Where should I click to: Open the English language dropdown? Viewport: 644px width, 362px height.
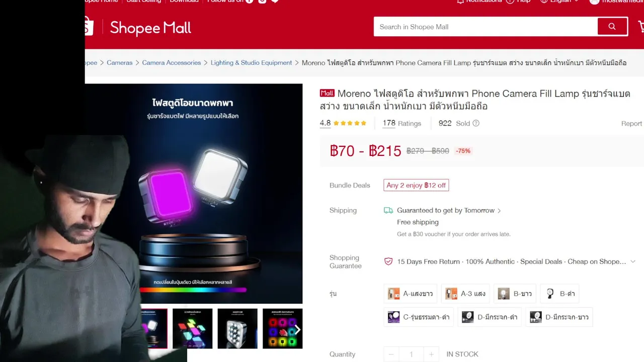point(559,1)
